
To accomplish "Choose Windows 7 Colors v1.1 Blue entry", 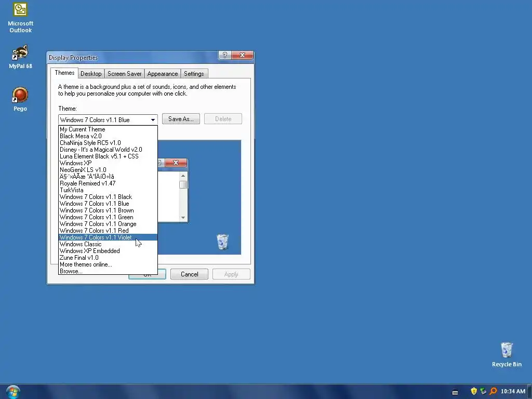I will (x=108, y=204).
